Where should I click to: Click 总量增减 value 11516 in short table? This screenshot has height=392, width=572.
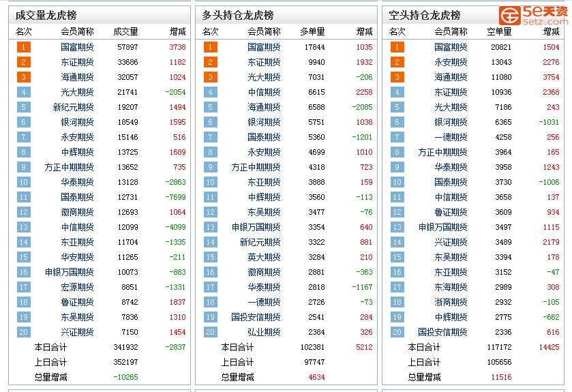click(x=501, y=377)
